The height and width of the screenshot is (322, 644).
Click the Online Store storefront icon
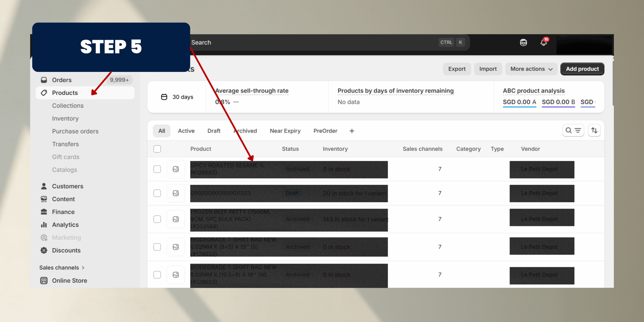point(44,280)
